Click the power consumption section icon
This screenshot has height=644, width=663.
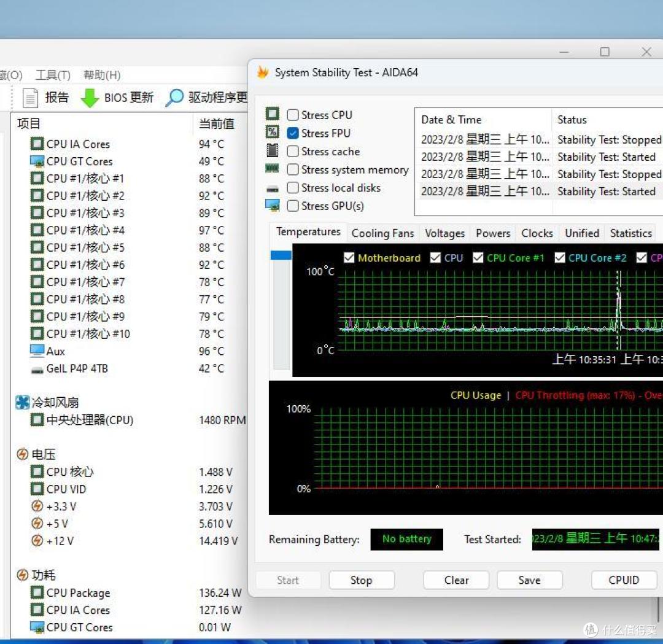click(x=23, y=575)
